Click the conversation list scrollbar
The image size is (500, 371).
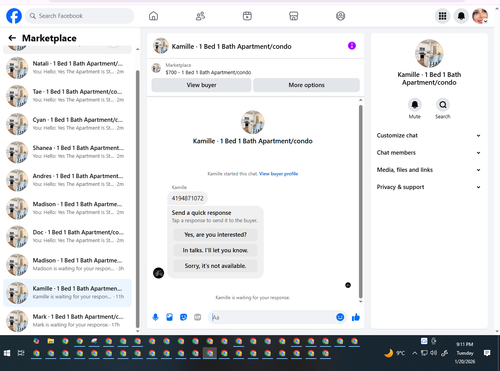(x=137, y=199)
